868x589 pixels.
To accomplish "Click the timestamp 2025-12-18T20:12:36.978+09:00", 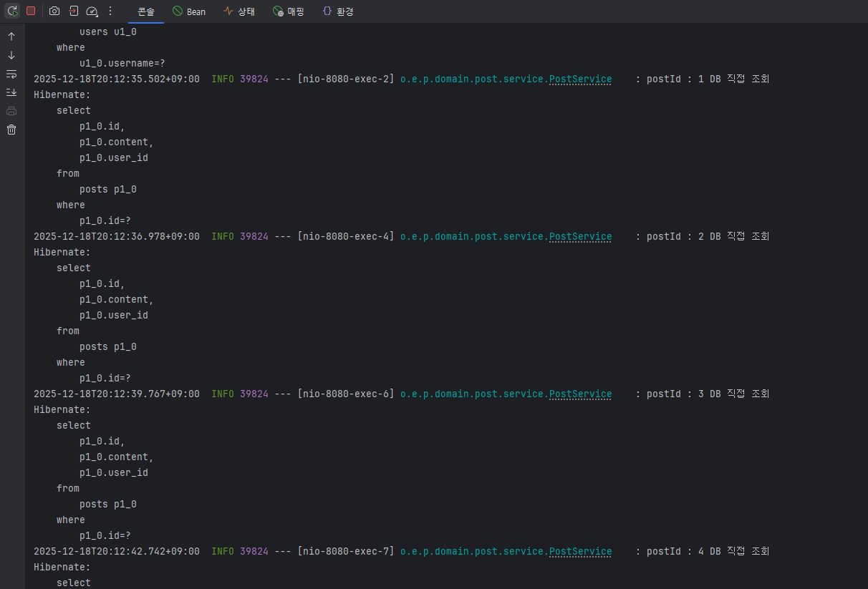I will point(117,236).
